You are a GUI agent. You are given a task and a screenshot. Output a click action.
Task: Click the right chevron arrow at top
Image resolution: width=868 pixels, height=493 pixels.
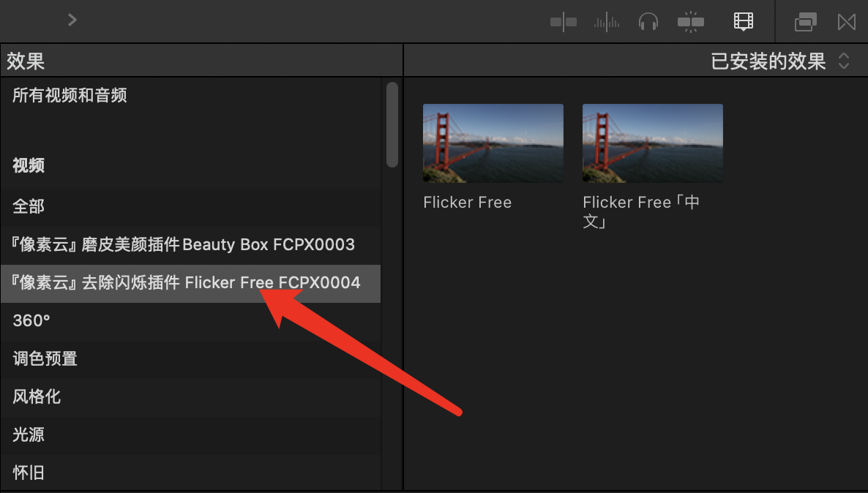(x=72, y=20)
